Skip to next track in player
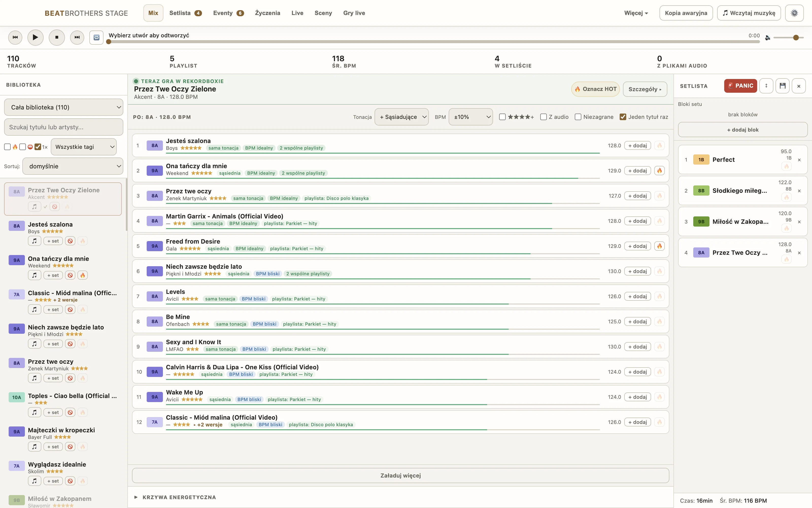This screenshot has height=508, width=812. pos(77,37)
